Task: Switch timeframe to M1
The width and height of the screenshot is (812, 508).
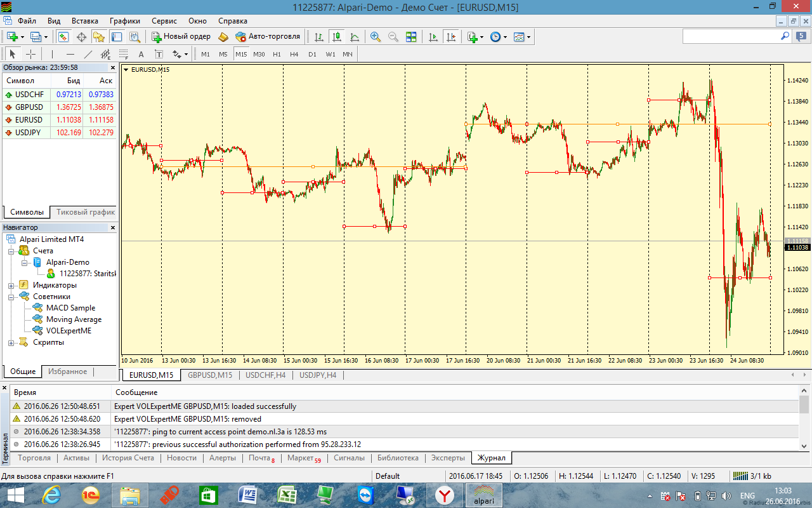Action: pyautogui.click(x=206, y=54)
